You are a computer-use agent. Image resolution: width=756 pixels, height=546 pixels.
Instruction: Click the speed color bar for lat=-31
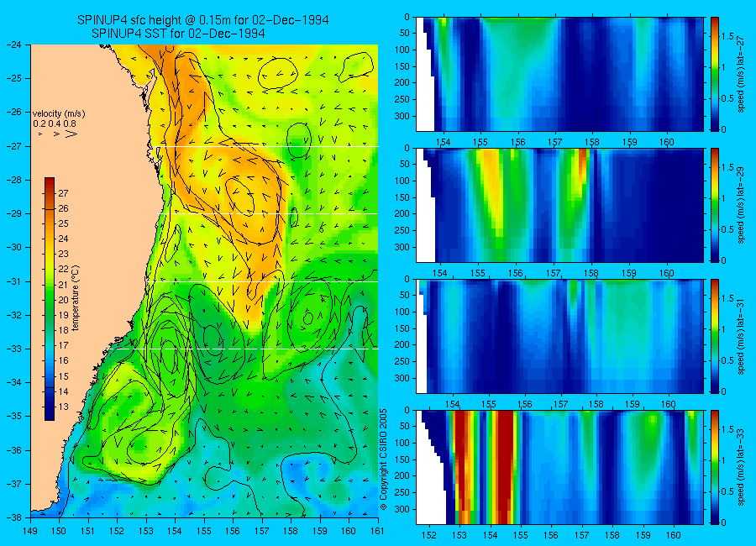coord(714,336)
